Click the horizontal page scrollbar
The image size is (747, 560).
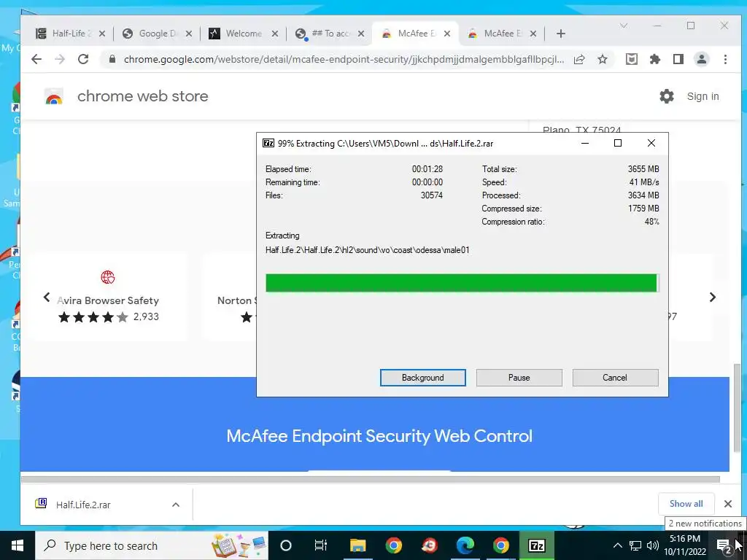(x=370, y=480)
